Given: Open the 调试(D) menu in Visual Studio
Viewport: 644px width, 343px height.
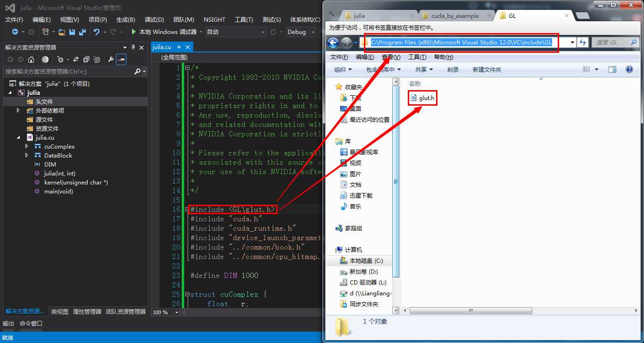Looking at the screenshot, I should click(154, 19).
